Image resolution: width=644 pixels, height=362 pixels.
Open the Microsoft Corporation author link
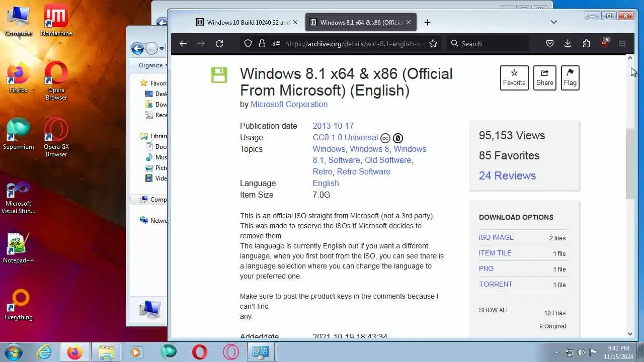(289, 104)
